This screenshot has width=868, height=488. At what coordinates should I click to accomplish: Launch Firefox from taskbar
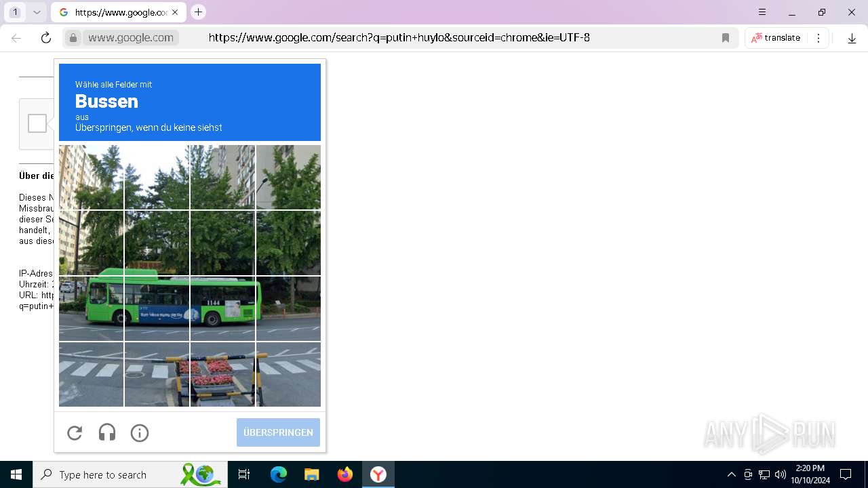tap(345, 474)
